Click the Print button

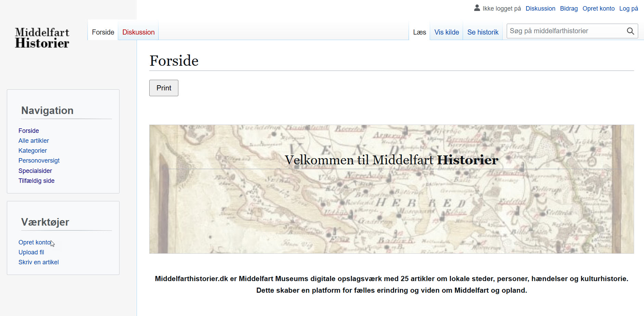164,88
